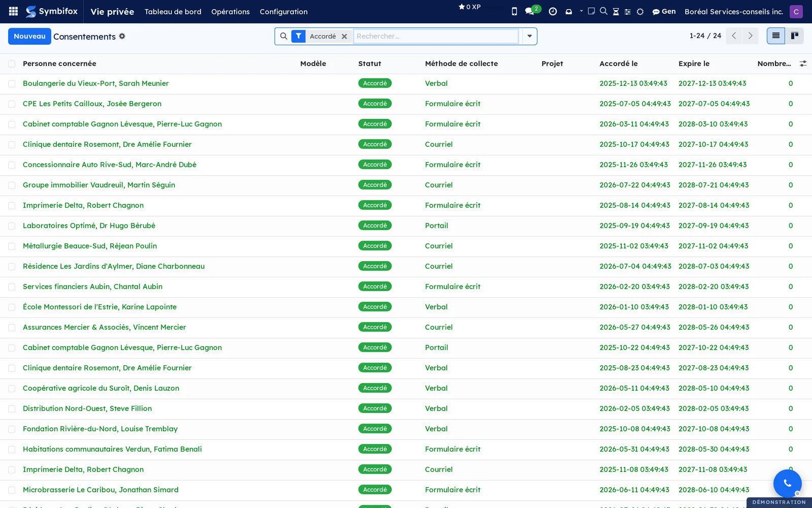
Task: Go to next page of records
Action: click(x=750, y=36)
